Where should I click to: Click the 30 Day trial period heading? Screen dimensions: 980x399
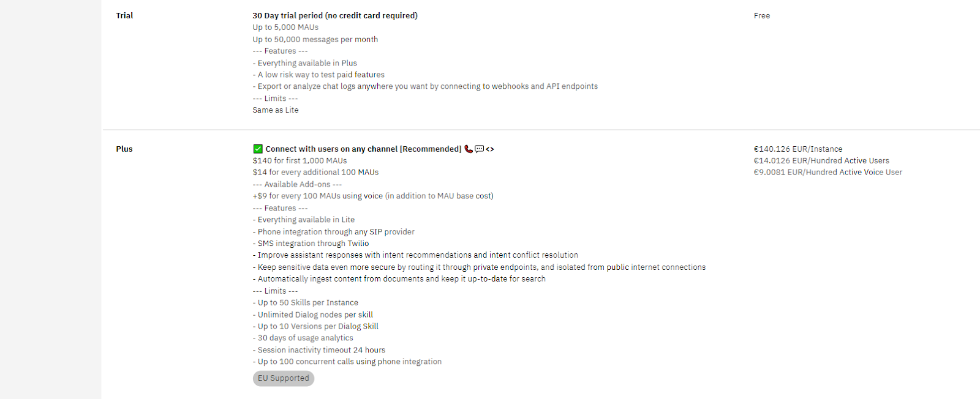[335, 15]
